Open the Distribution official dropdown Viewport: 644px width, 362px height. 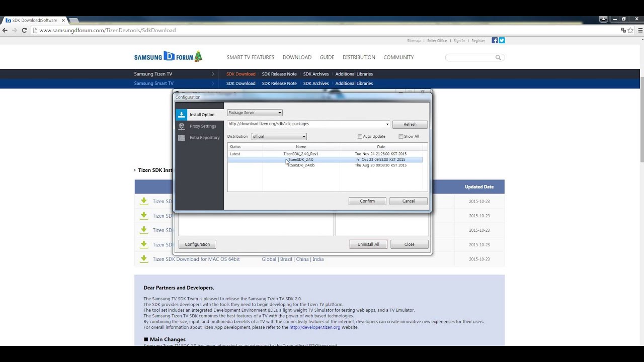click(x=279, y=136)
